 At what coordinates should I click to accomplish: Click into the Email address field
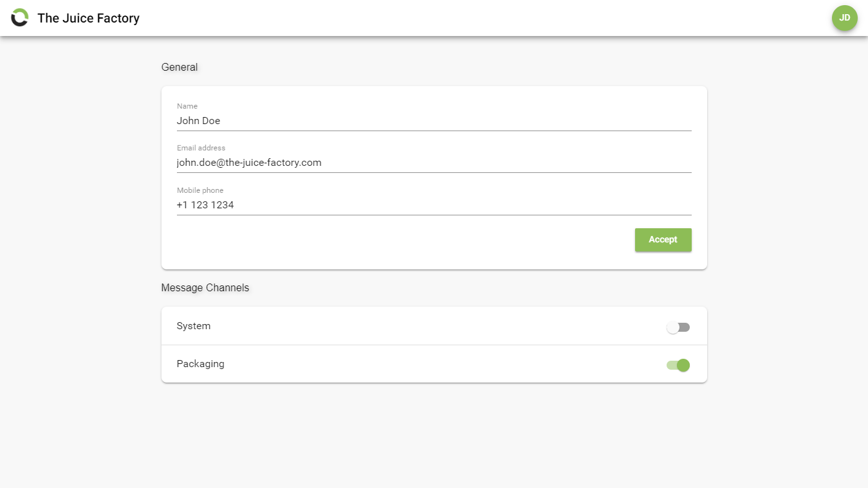[x=434, y=163]
